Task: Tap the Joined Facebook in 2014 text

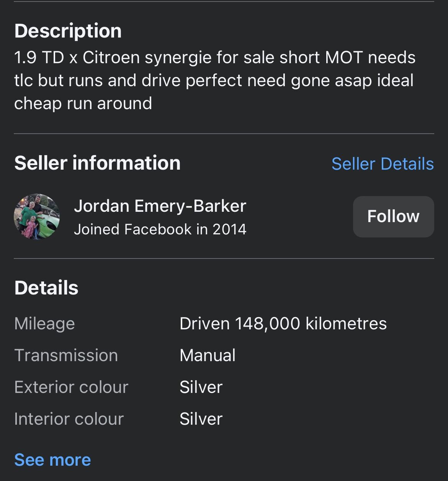Action: [160, 229]
